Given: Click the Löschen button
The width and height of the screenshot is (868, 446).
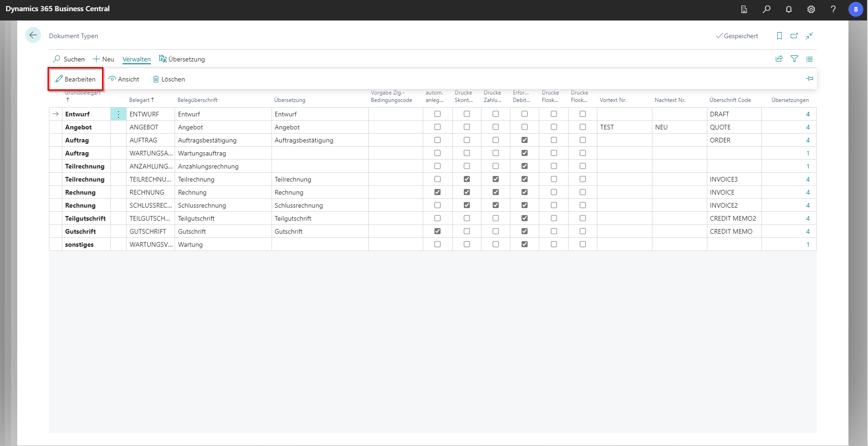Looking at the screenshot, I should click(x=169, y=79).
